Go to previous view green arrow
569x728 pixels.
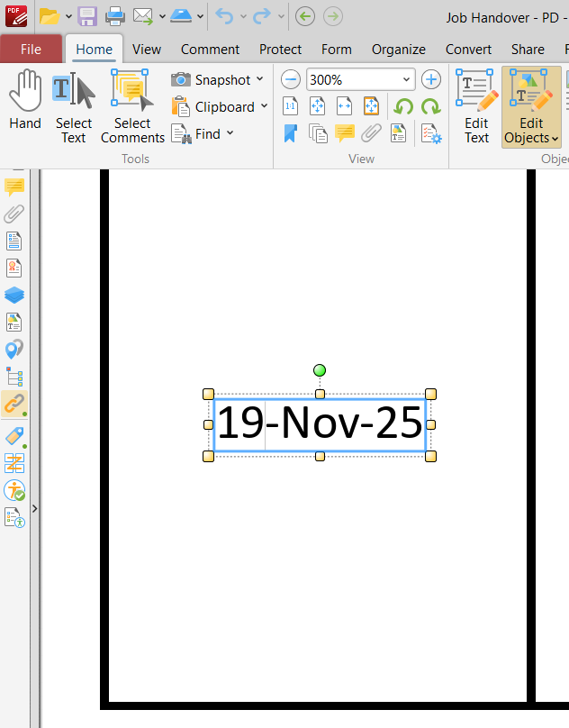[x=305, y=17]
